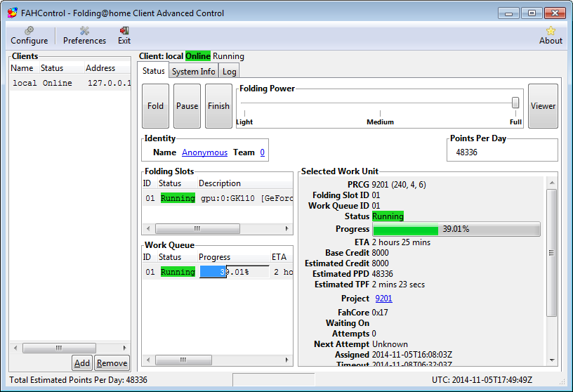Image resolution: width=573 pixels, height=392 pixels.
Task: Open the Team 0 link
Action: 263,152
